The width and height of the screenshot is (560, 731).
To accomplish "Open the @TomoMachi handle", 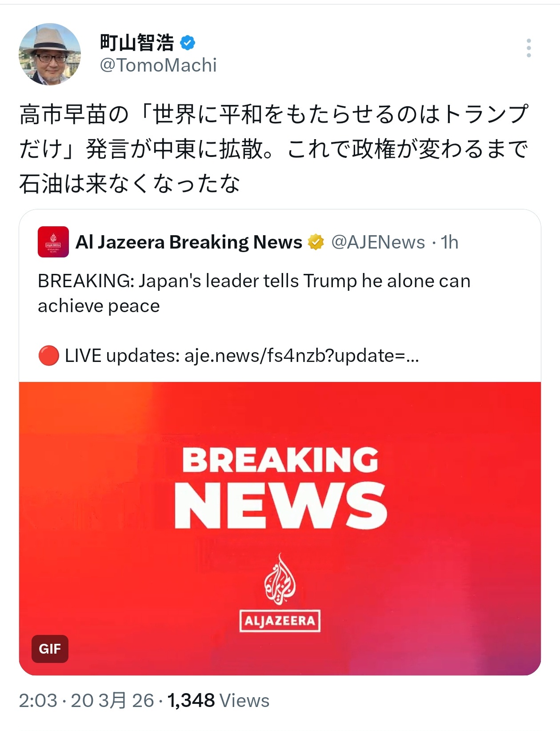I will [158, 65].
